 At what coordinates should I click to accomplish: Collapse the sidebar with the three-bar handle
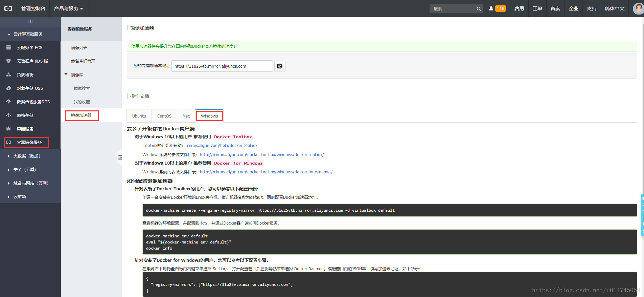(x=30, y=22)
